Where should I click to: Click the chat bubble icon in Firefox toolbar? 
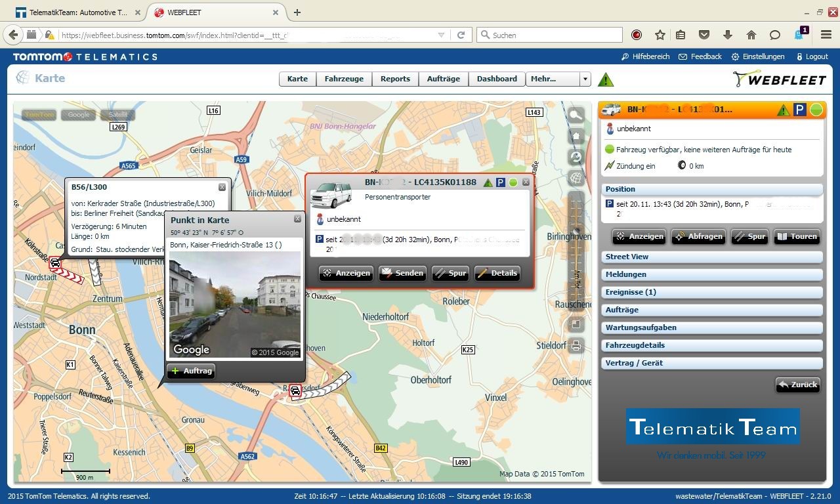775,35
